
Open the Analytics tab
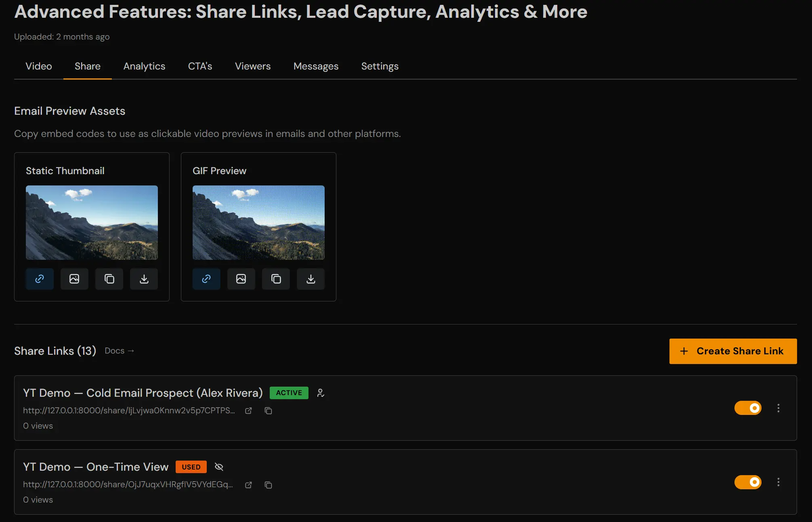point(144,66)
